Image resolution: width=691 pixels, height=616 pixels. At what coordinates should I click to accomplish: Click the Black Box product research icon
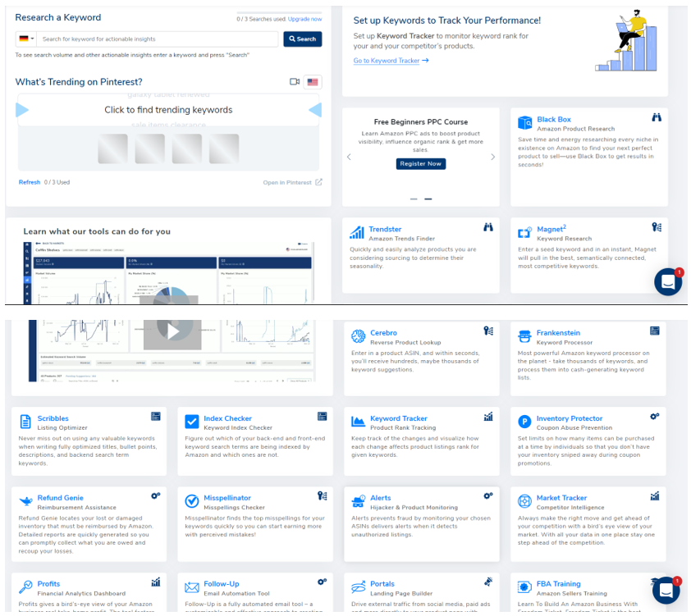click(x=524, y=123)
